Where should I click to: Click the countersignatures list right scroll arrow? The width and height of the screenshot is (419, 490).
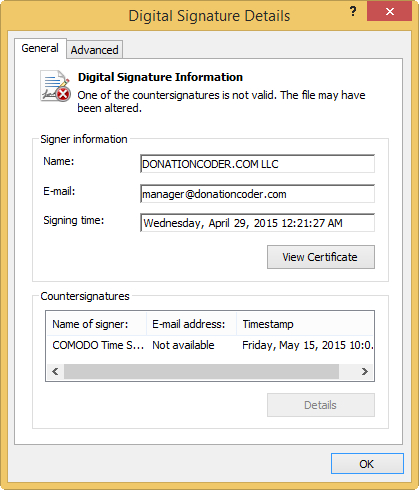pos(365,371)
